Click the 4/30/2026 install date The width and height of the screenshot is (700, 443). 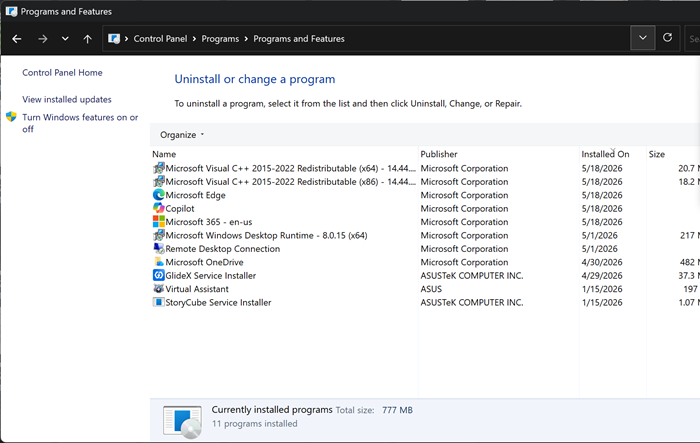[x=602, y=262]
